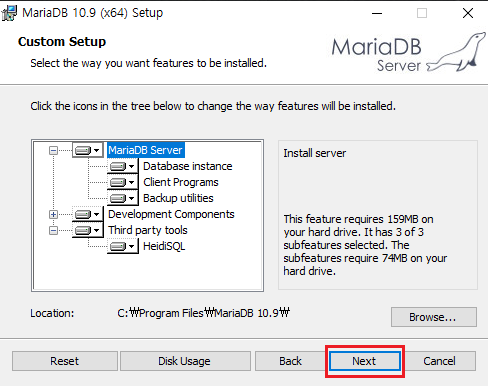Browse for a different install location

[x=434, y=317]
